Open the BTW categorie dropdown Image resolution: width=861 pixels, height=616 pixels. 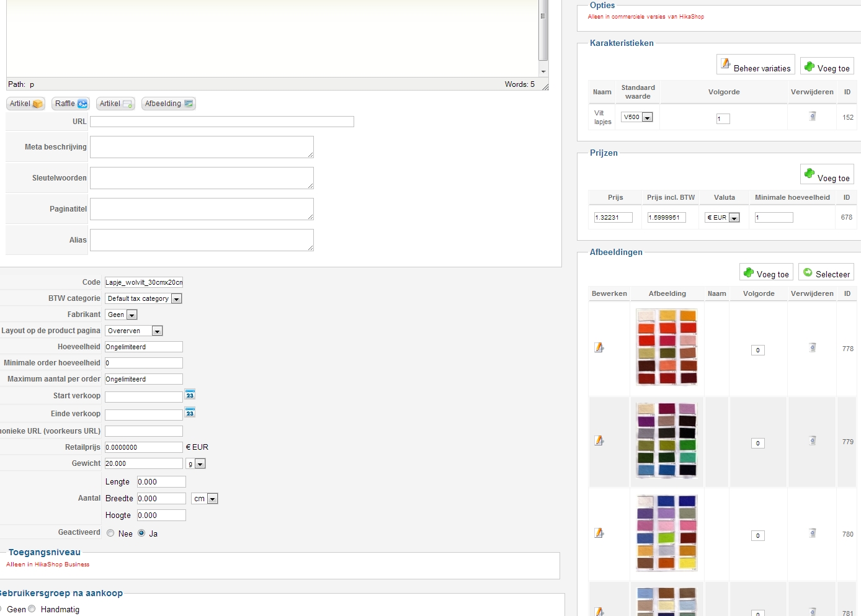point(143,299)
